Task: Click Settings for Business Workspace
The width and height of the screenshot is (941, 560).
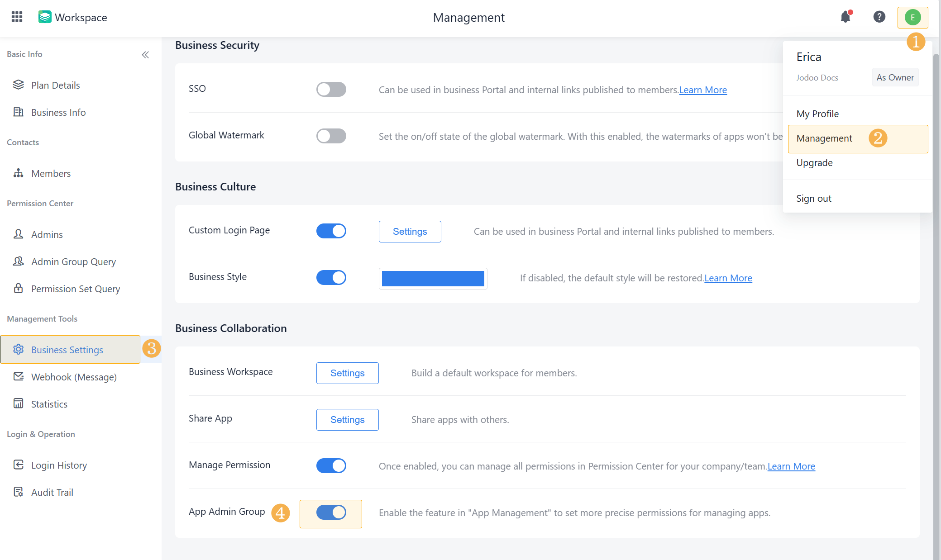Action: (x=347, y=373)
